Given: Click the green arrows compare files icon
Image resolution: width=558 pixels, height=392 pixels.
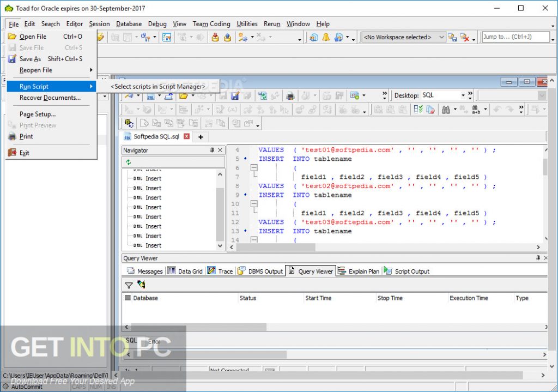Looking at the screenshot, I should [263, 95].
